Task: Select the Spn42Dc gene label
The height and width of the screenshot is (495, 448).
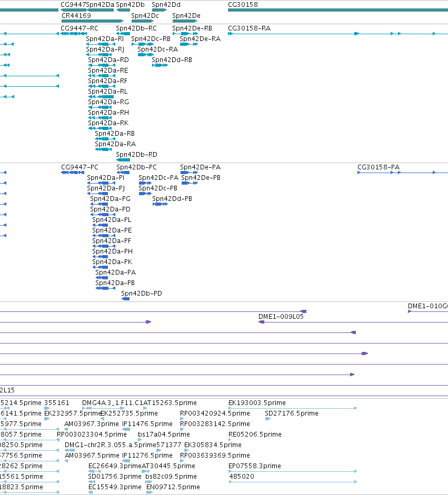Action: click(145, 15)
